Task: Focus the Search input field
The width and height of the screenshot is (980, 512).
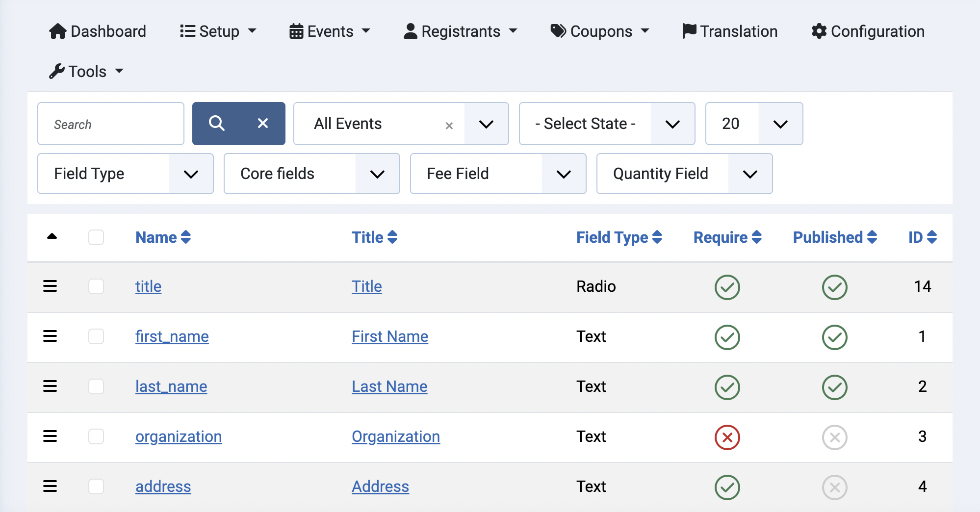Action: pos(111,124)
